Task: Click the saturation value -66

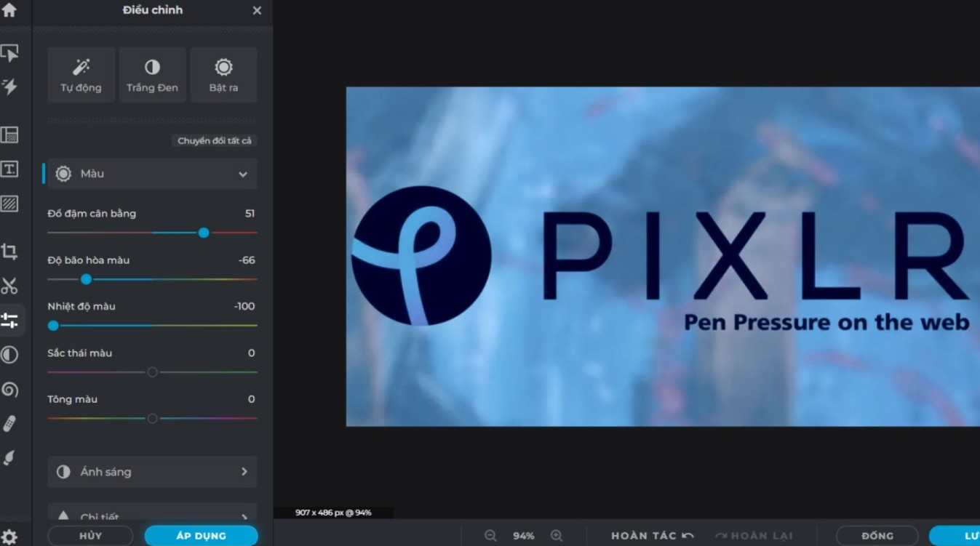Action: tap(247, 260)
